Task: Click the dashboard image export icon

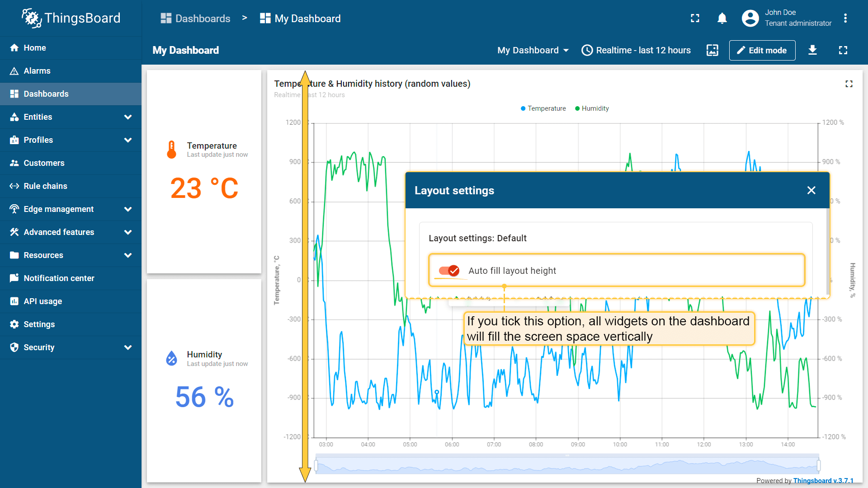Action: [x=712, y=50]
